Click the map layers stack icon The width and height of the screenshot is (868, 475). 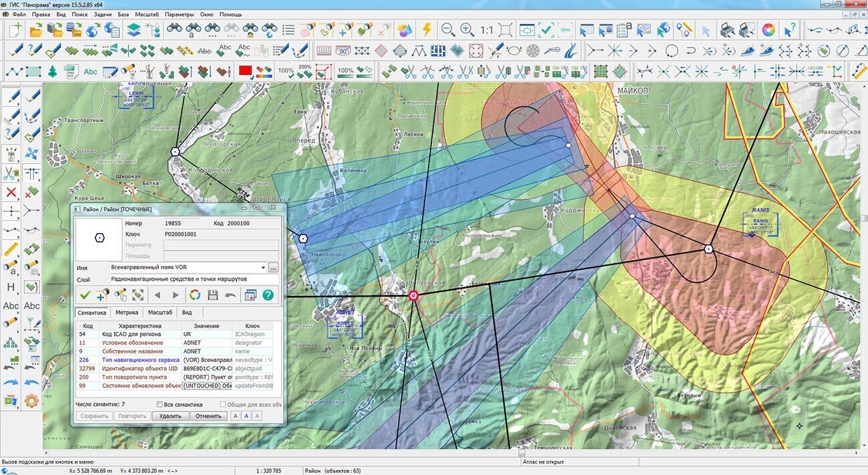click(134, 30)
